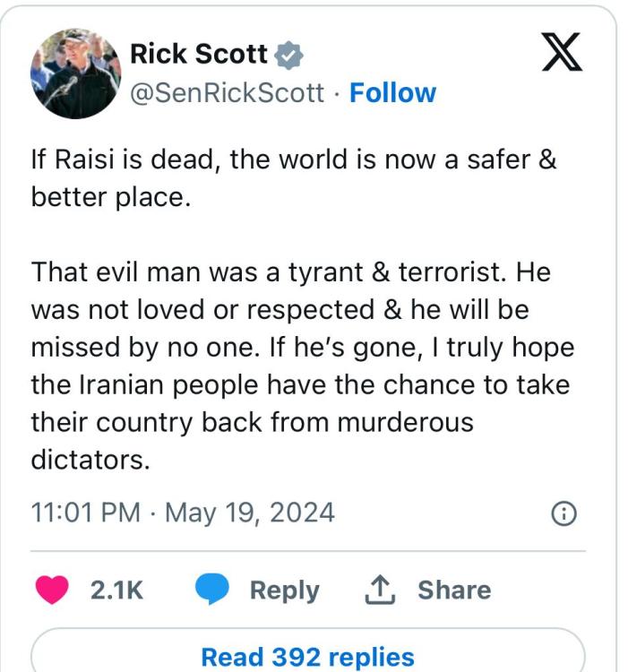Click the share arrow icon
This screenshot has height=672, width=628.
[383, 589]
